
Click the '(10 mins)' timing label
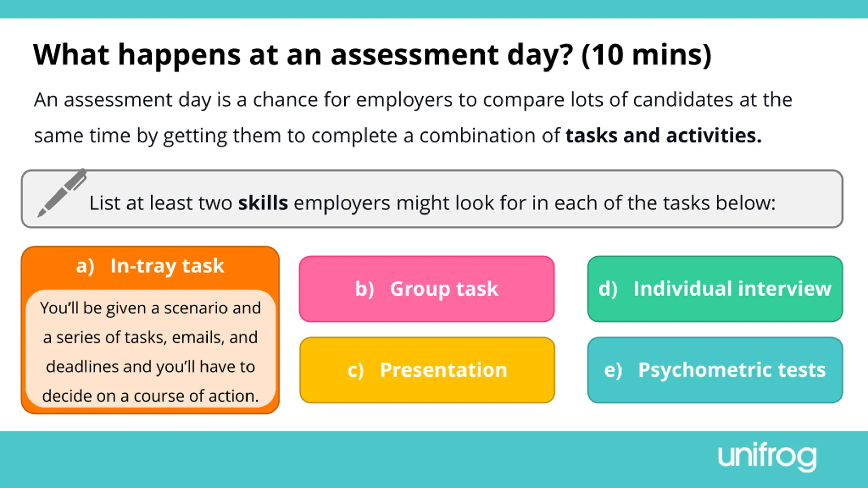click(x=646, y=55)
